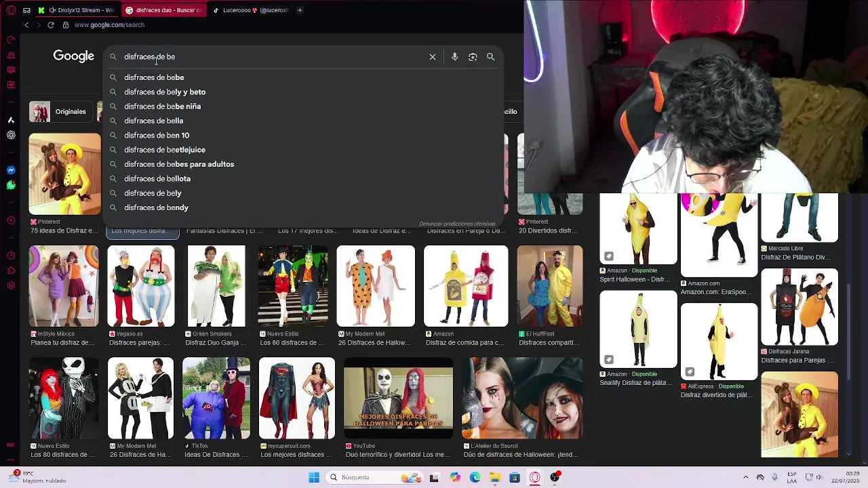Open Disfraces Jarana parejas result
Viewport: 868px width, 488px height.
(x=800, y=308)
